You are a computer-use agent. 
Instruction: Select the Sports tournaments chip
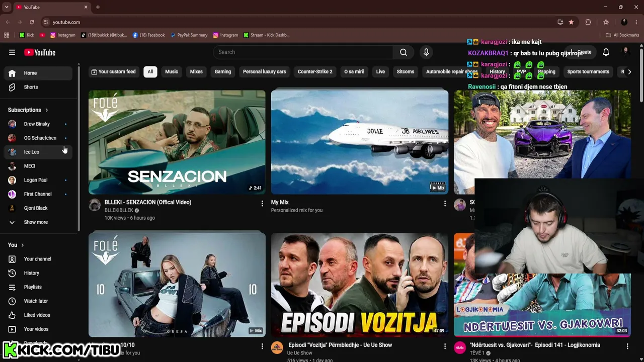point(588,72)
